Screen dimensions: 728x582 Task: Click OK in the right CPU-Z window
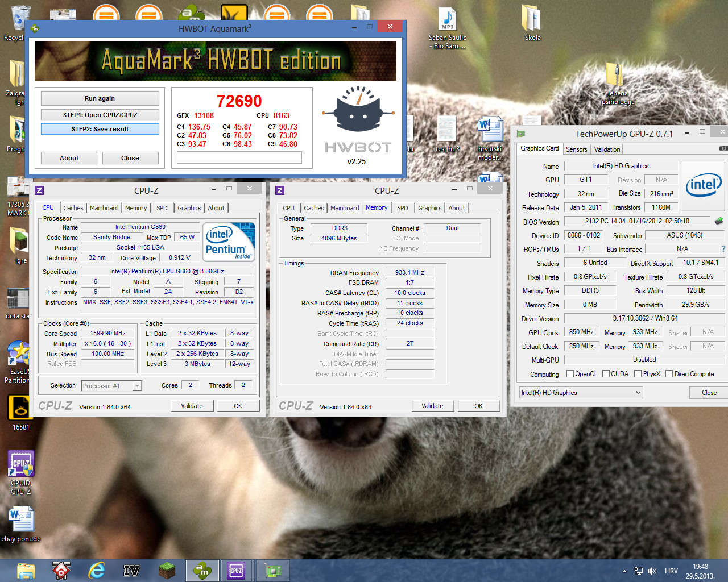(478, 406)
